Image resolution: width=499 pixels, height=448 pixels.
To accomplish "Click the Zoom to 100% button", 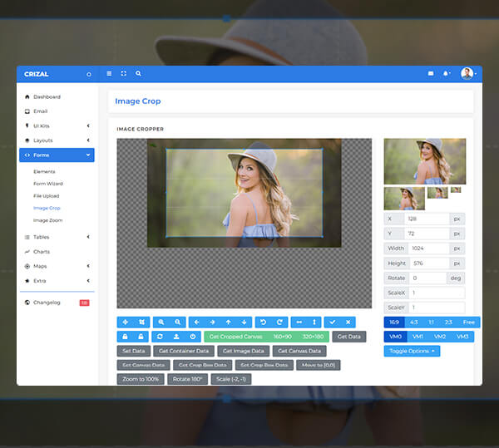I will tap(141, 379).
